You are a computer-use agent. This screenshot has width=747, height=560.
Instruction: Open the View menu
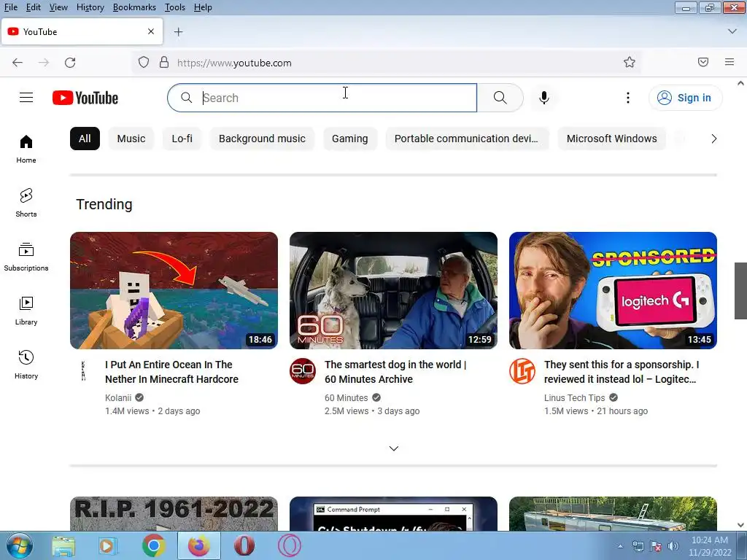pyautogui.click(x=58, y=7)
